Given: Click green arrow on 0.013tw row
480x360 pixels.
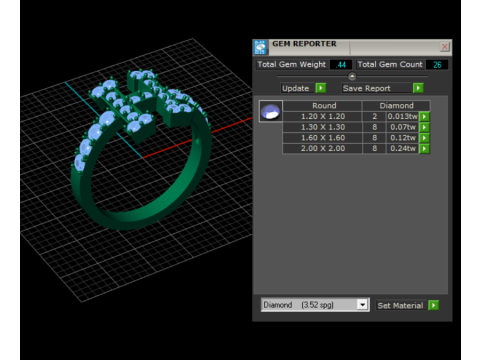Looking at the screenshot, I should 424,117.
